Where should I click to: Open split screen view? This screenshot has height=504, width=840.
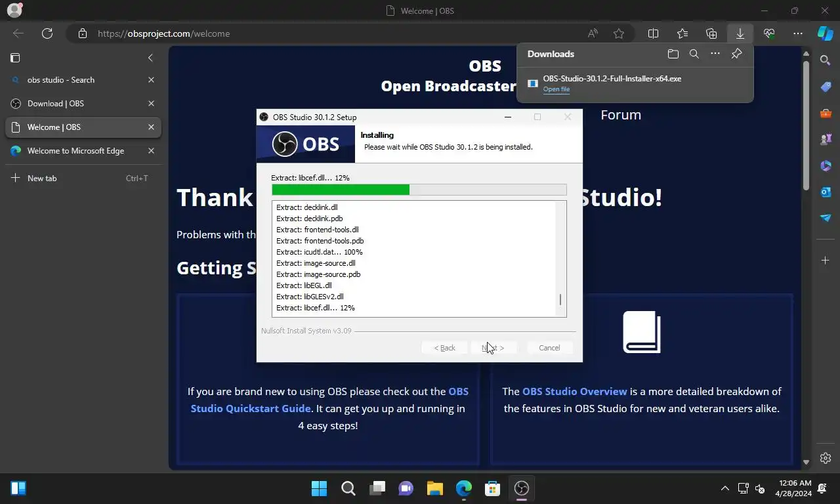pyautogui.click(x=654, y=33)
